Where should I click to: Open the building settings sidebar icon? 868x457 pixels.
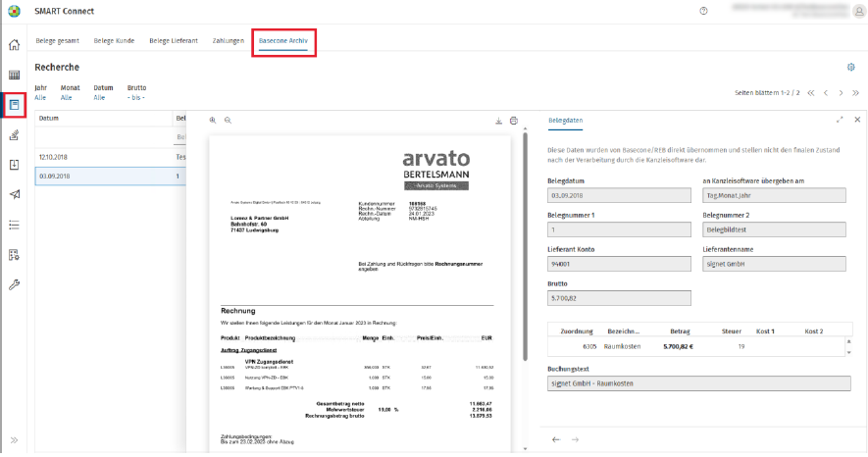(15, 255)
